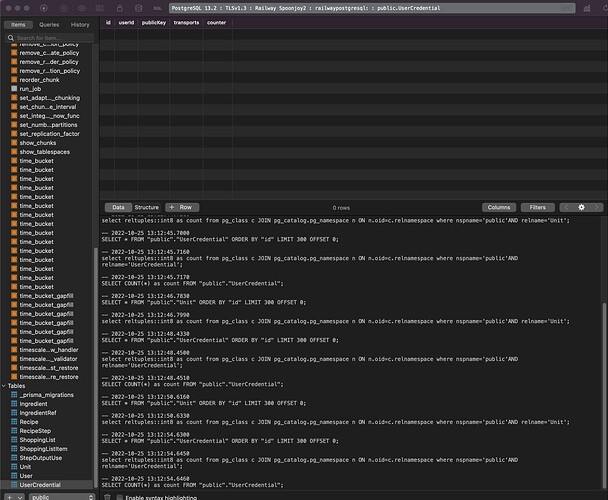Select the timescale..._validator function
This screenshot has height=500, width=608.
[x=48, y=359]
